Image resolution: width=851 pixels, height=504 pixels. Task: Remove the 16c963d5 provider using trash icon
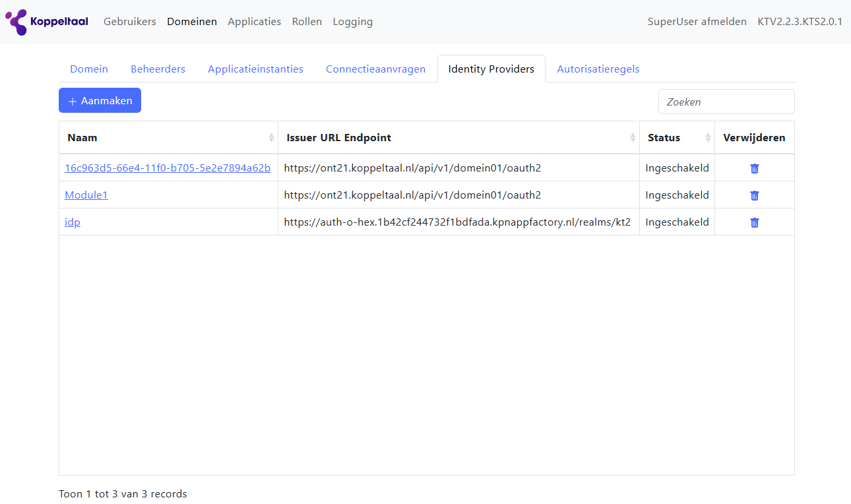point(755,168)
